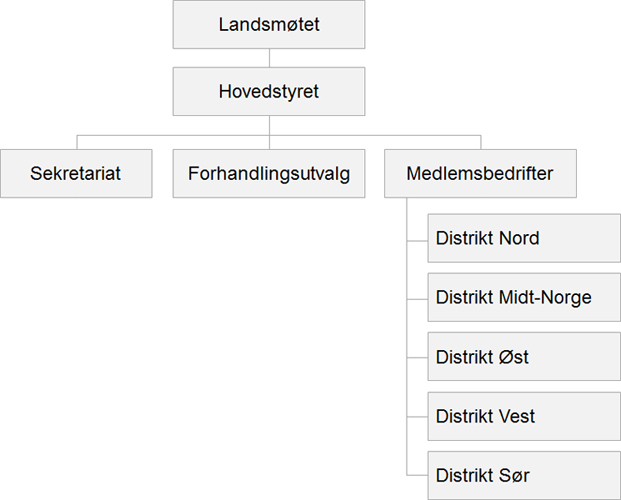621x500 pixels.
Task: Select the Distrikt Midt-Norge box
Action: [523, 297]
